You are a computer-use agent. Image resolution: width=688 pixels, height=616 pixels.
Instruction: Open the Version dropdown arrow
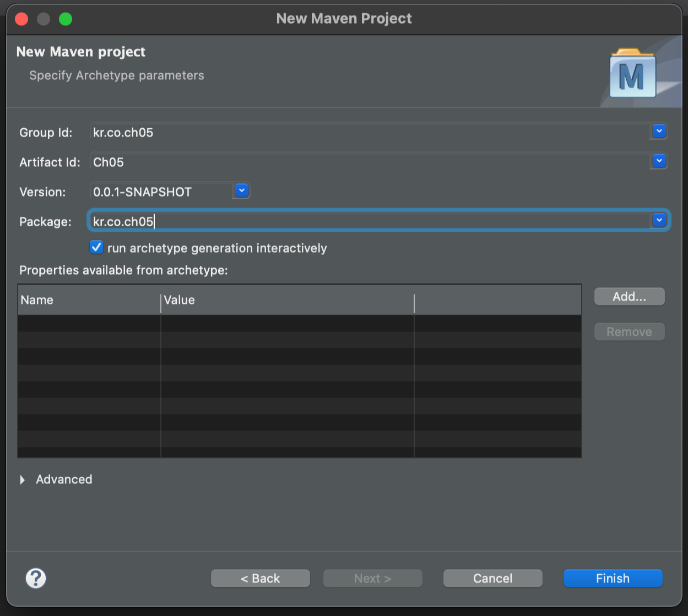(x=241, y=191)
